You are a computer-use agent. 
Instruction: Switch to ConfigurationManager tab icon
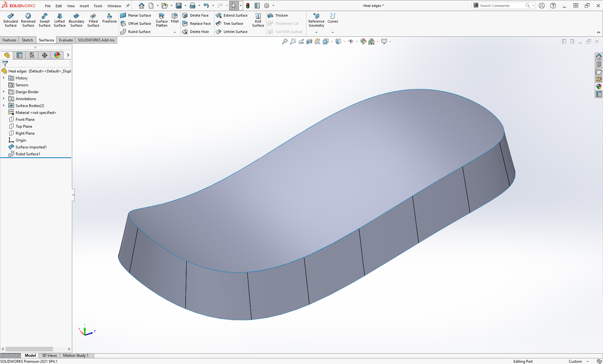coord(32,55)
